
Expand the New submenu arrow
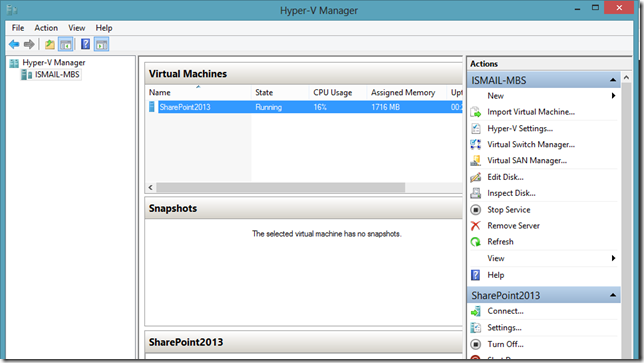point(613,96)
